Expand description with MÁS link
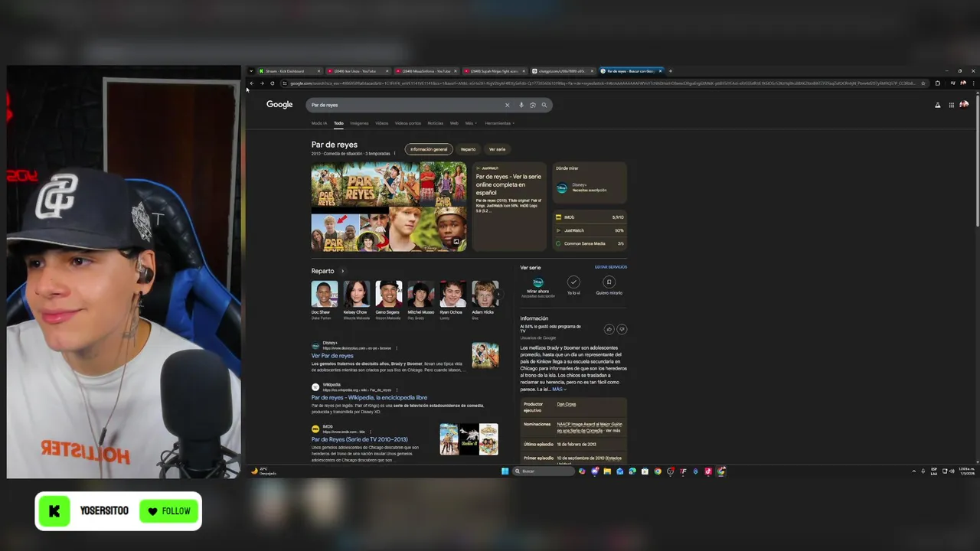Image resolution: width=980 pixels, height=551 pixels. pyautogui.click(x=558, y=390)
